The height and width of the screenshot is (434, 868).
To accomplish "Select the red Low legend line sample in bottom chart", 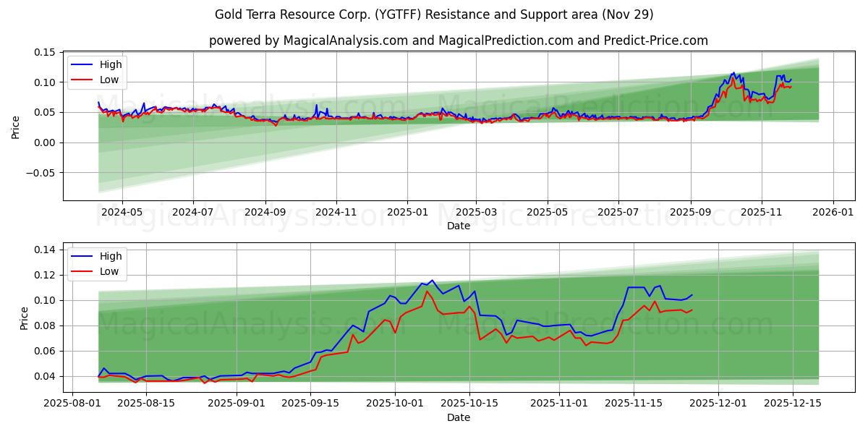I will pyautogui.click(x=82, y=270).
